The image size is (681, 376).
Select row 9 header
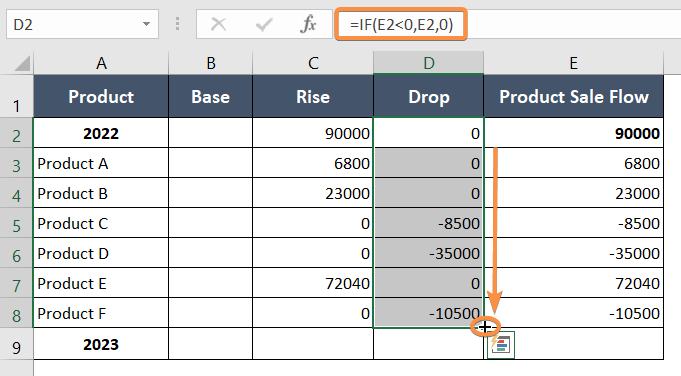pyautogui.click(x=17, y=344)
